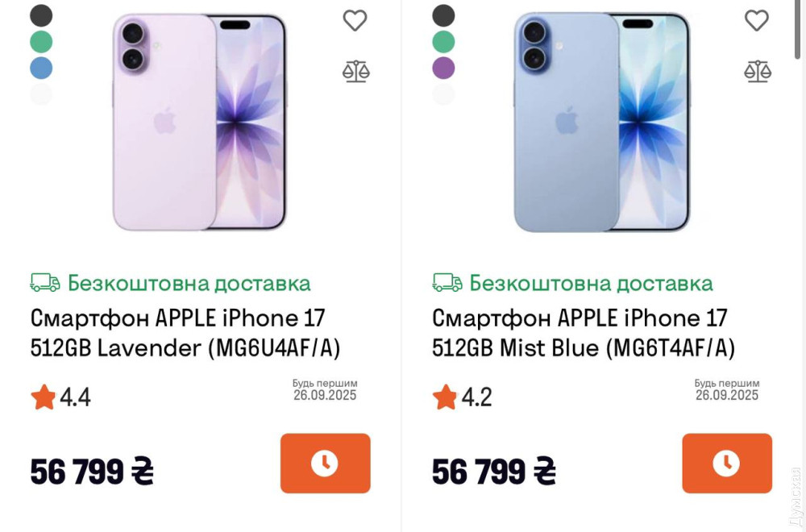Screen dimensions: 806x532
Task: Open Смартфон APPLE iPhone 17 512GB Mist Blue link
Action: pyautogui.click(x=584, y=333)
